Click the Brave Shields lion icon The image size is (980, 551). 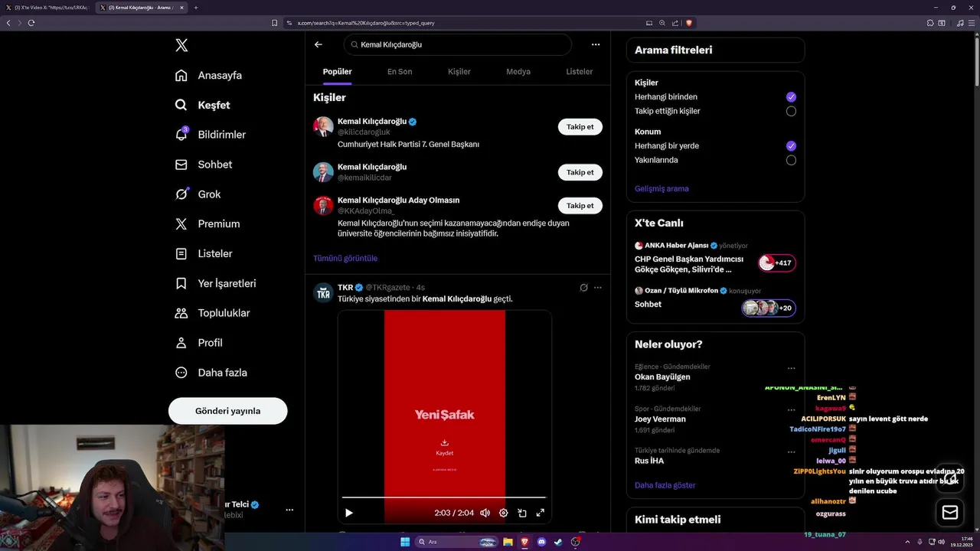click(x=689, y=23)
